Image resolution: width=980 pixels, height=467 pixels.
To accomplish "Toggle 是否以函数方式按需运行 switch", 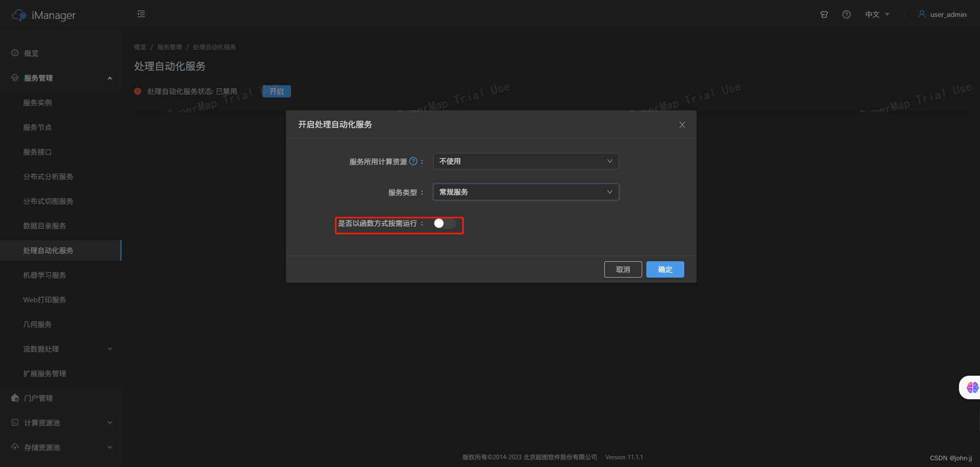I will click(444, 223).
